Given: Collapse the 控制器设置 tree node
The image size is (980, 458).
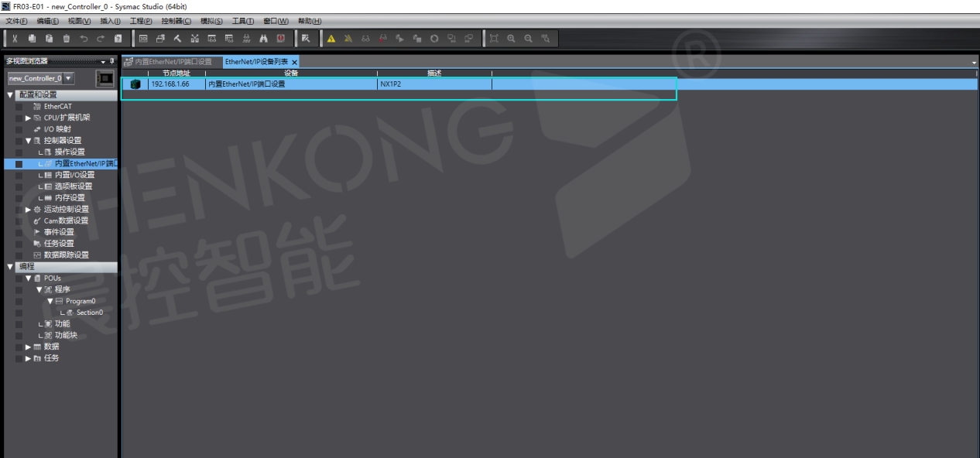Looking at the screenshot, I should [x=29, y=141].
